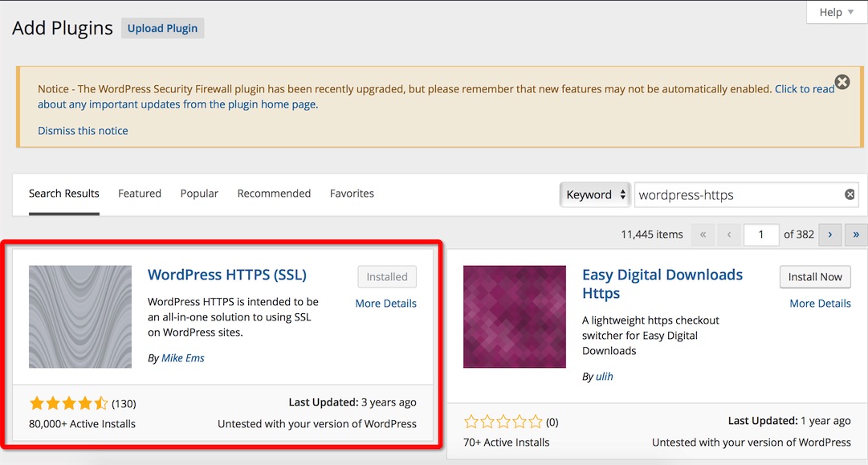The image size is (868, 465).
Task: Click the Add Plugins page heading
Action: pos(63,27)
